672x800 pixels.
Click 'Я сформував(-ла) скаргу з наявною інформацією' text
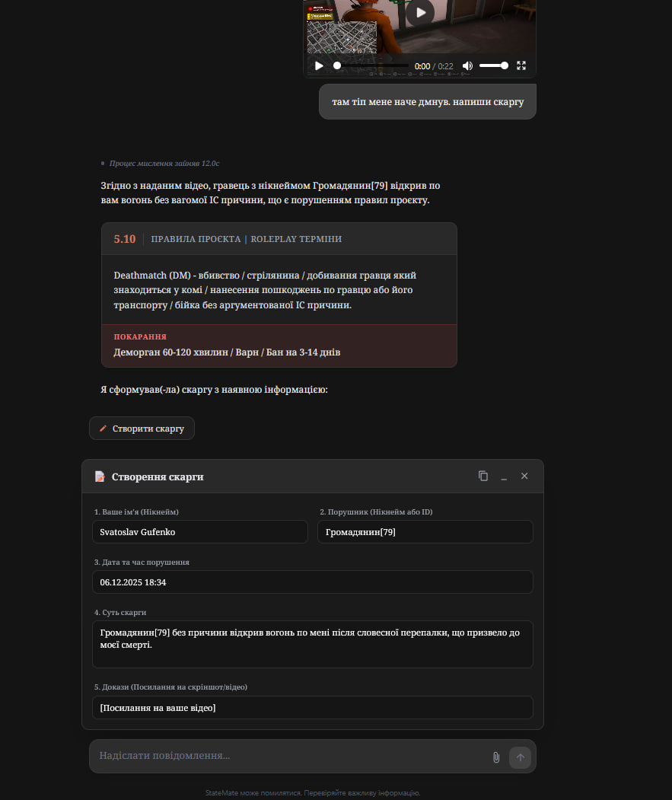click(214, 389)
